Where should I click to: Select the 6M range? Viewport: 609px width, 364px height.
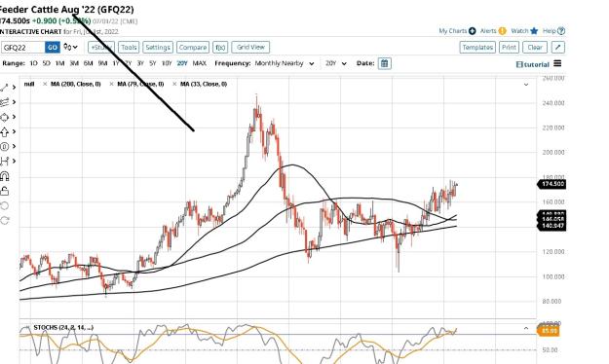click(x=88, y=63)
